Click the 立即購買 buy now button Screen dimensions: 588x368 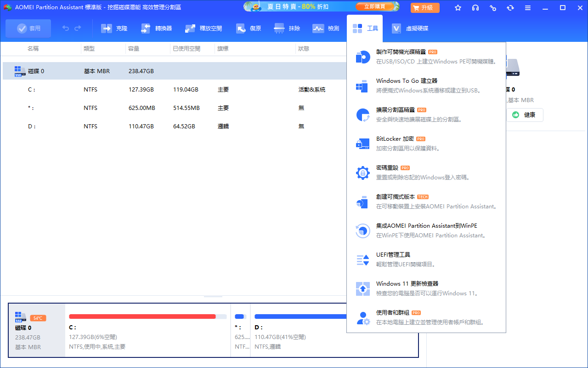(375, 7)
